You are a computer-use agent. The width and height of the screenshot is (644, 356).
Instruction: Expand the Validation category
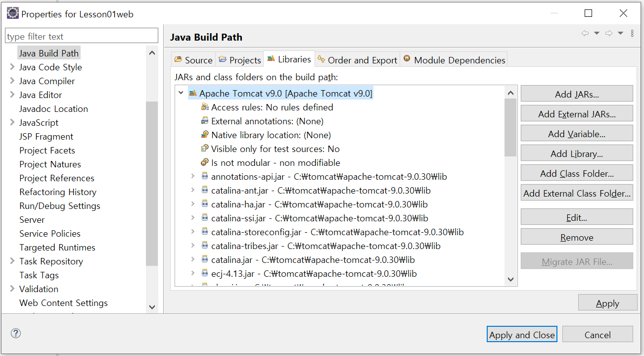click(12, 289)
